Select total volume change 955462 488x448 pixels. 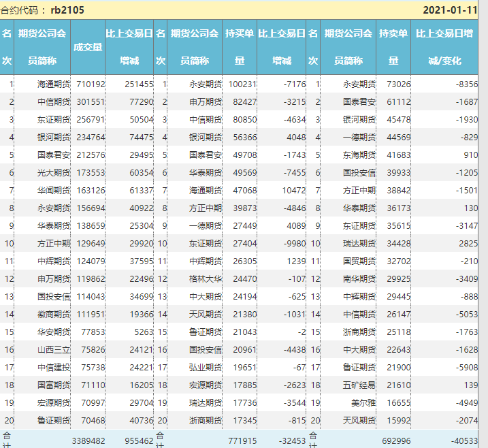click(139, 441)
